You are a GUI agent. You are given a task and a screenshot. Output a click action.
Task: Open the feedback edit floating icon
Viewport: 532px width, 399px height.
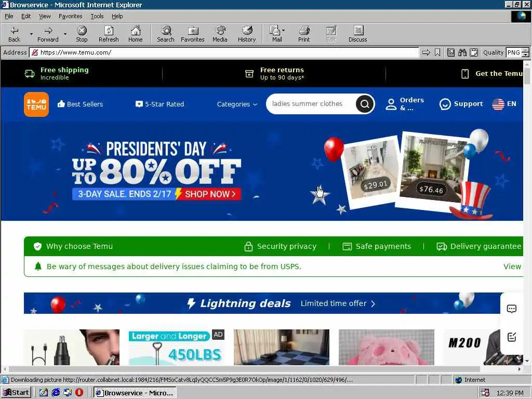[512, 337]
